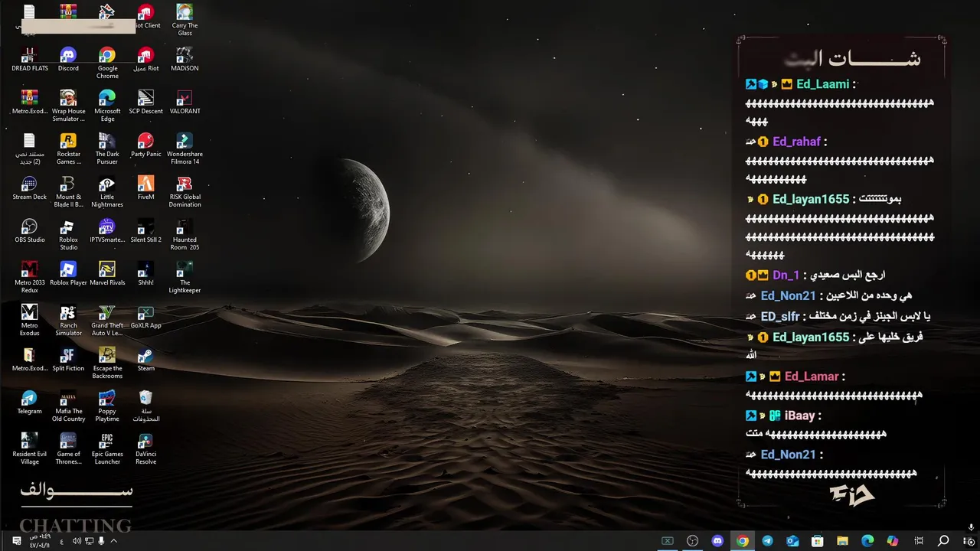Open Metro 2033 Redux shortcut
The width and height of the screenshot is (980, 551).
pyautogui.click(x=29, y=277)
